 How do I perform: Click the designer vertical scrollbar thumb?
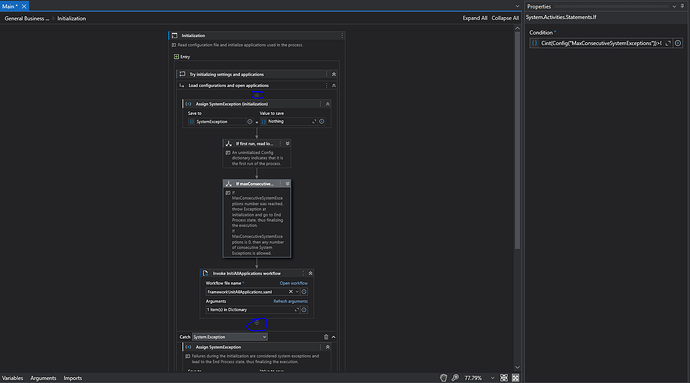[x=518, y=140]
